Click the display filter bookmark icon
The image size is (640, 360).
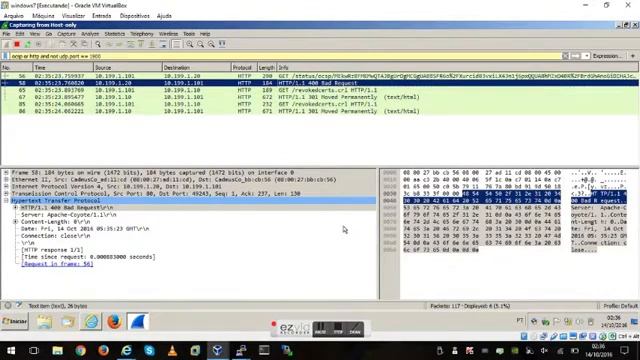(5, 56)
